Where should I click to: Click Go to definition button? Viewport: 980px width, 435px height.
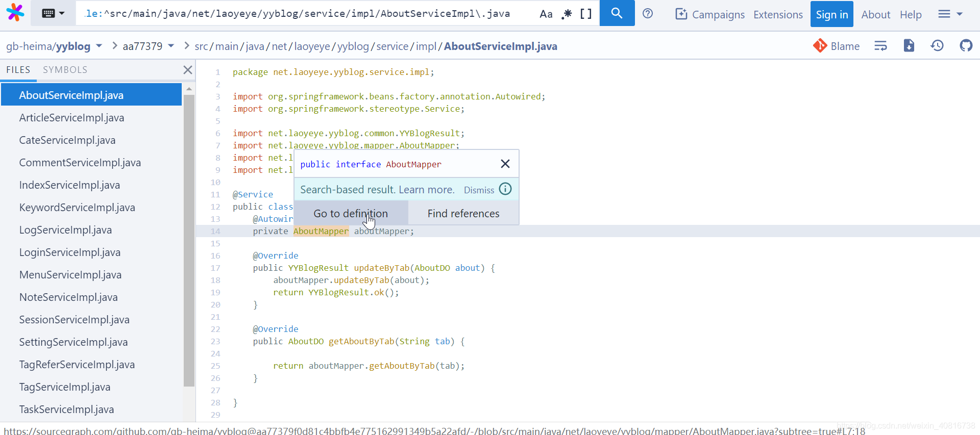click(x=351, y=213)
